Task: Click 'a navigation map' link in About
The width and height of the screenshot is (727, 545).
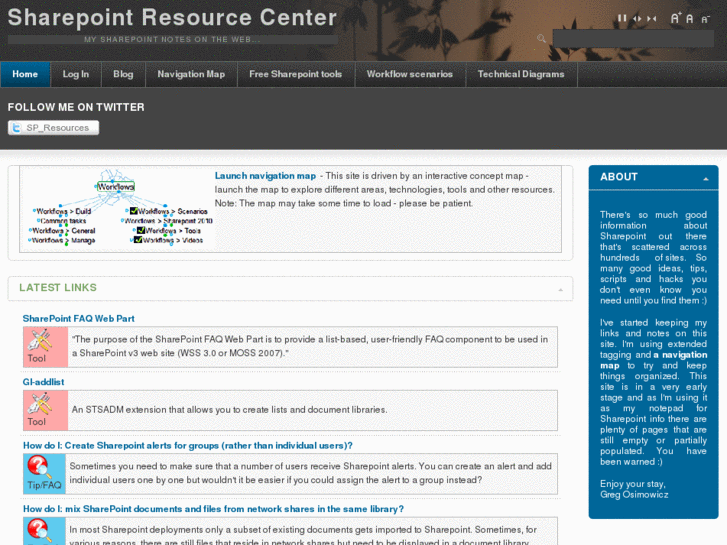Action: point(654,360)
